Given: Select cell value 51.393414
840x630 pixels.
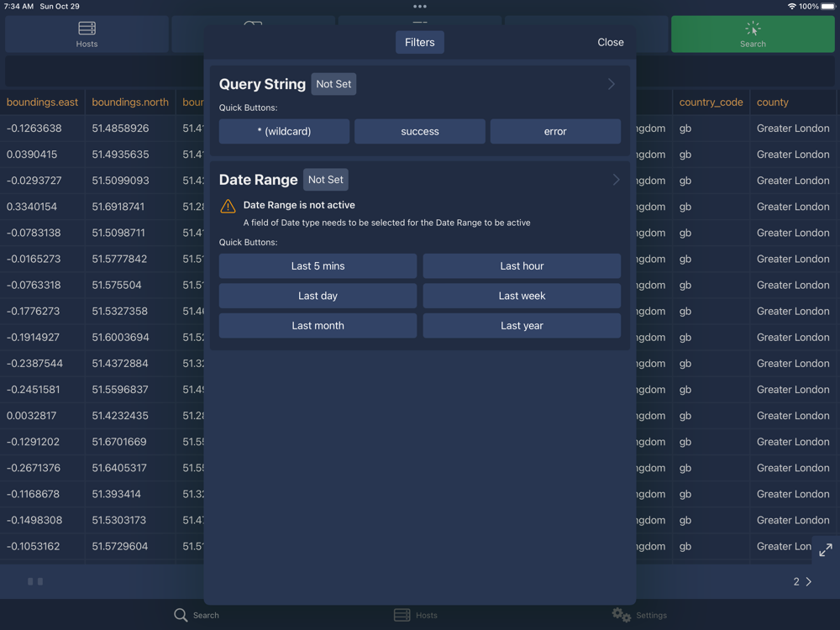Looking at the screenshot, I should 116,494.
